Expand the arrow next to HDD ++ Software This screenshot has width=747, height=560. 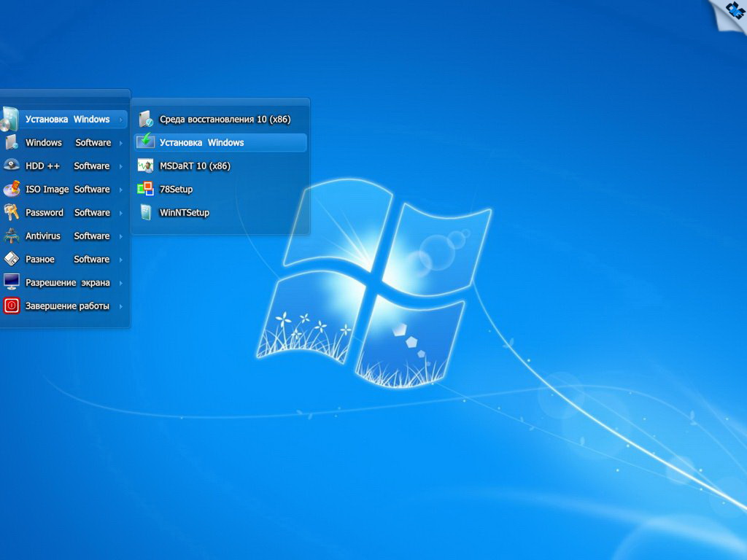121,166
